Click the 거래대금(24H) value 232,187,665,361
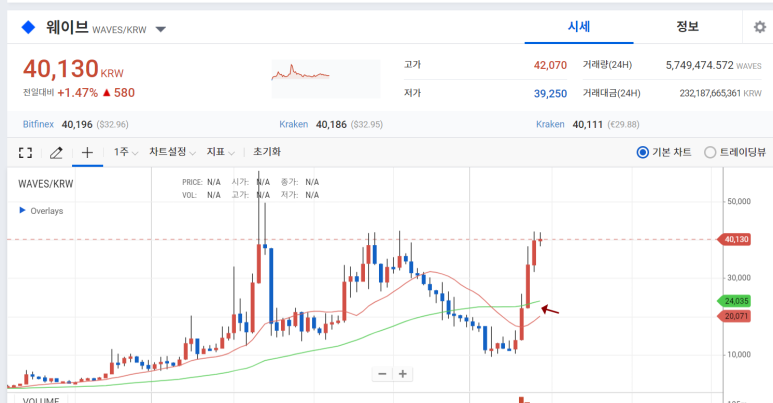The image size is (773, 403). coord(710,93)
